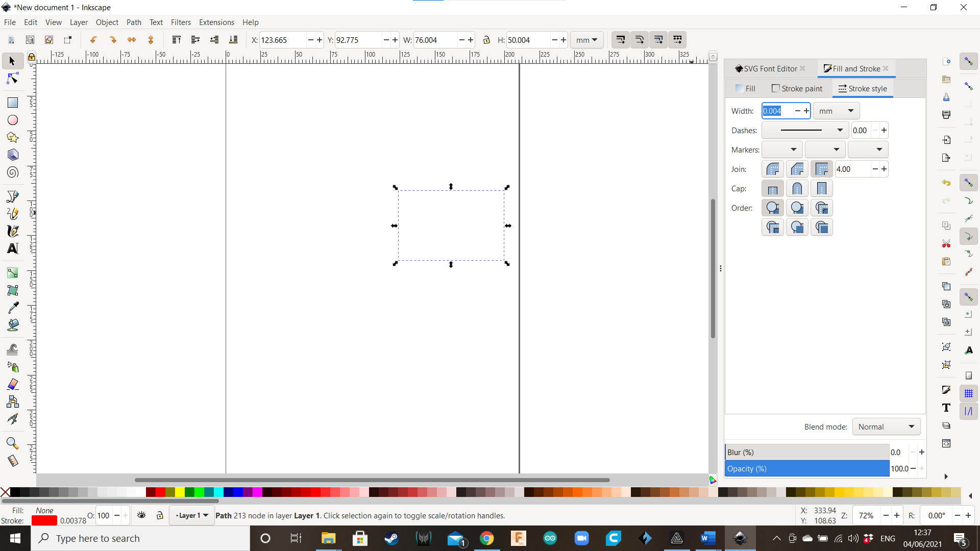Select the Ellipse tool

pyautogui.click(x=12, y=120)
